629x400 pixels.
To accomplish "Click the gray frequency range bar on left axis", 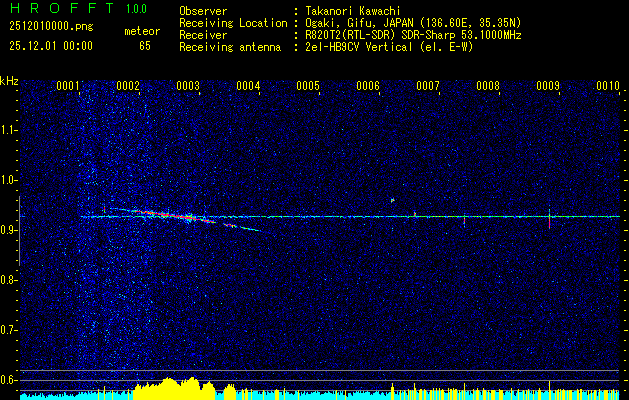I will pyautogui.click(x=19, y=231).
